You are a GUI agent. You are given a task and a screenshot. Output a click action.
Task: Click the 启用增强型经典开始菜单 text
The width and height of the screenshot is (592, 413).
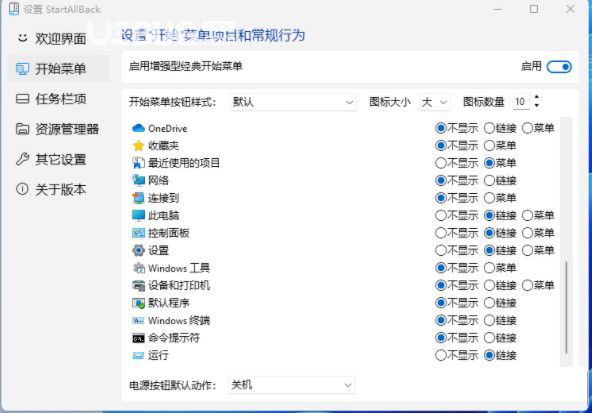[x=185, y=66]
